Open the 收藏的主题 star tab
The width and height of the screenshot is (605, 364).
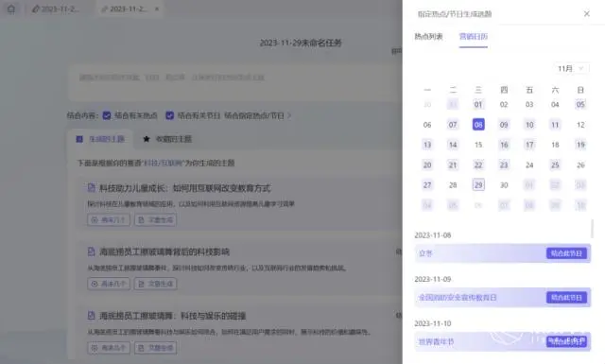point(167,139)
